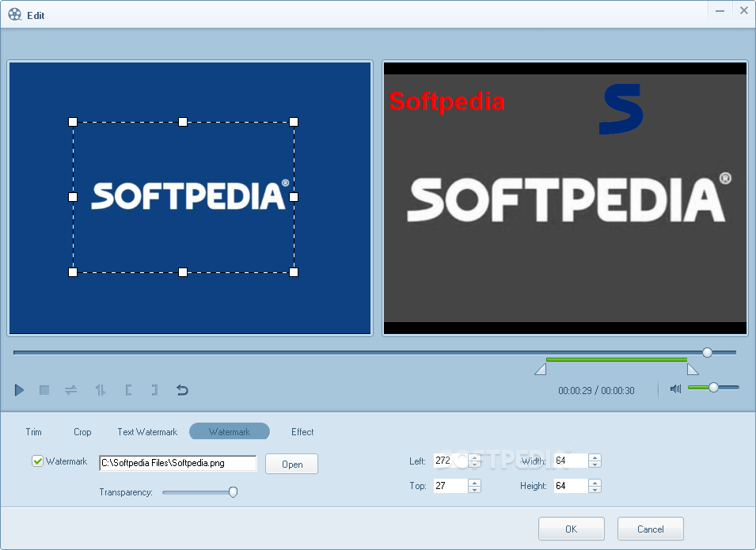Click the 00:00:29 / 00:00:30 time display

[x=596, y=390]
